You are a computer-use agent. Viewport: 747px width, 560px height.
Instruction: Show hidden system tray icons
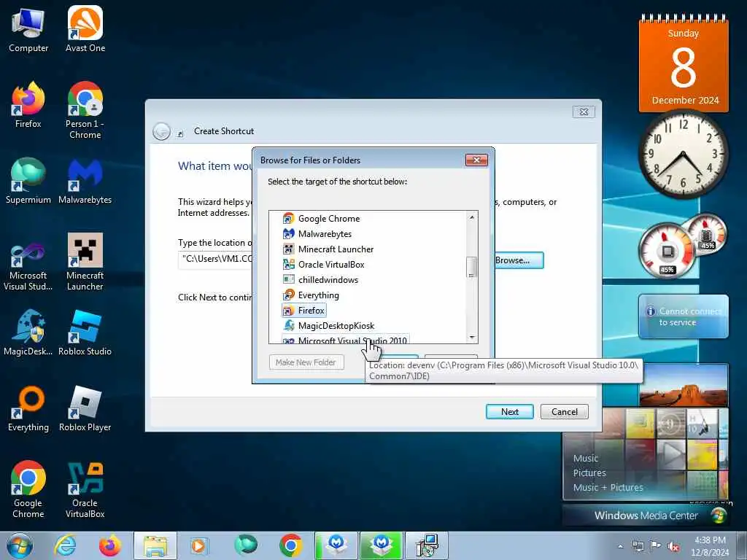tap(620, 546)
